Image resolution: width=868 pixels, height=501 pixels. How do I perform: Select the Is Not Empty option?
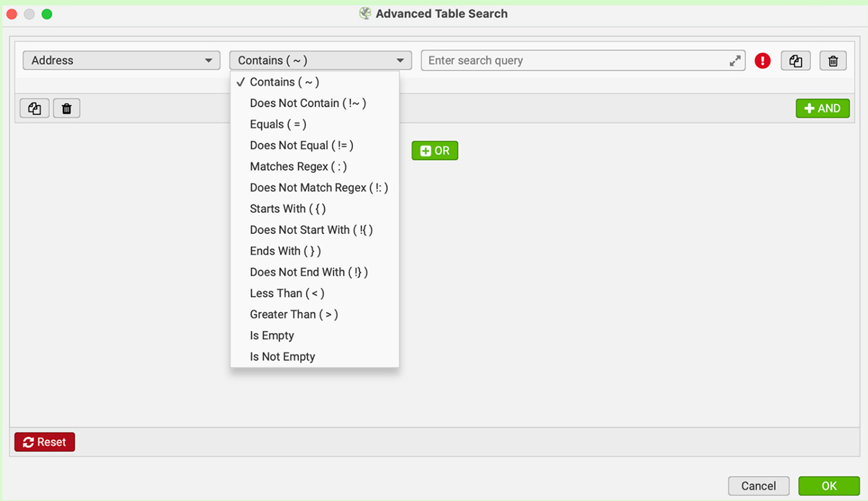315,356
